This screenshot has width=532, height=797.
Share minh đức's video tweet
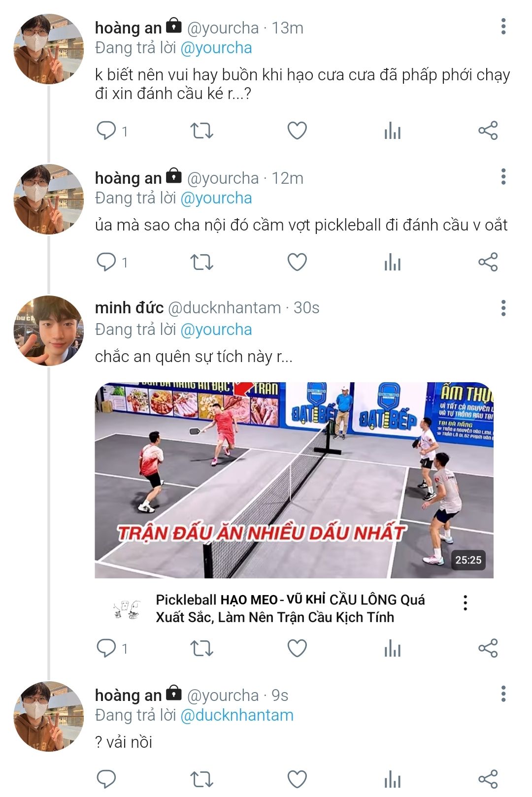pyautogui.click(x=488, y=648)
